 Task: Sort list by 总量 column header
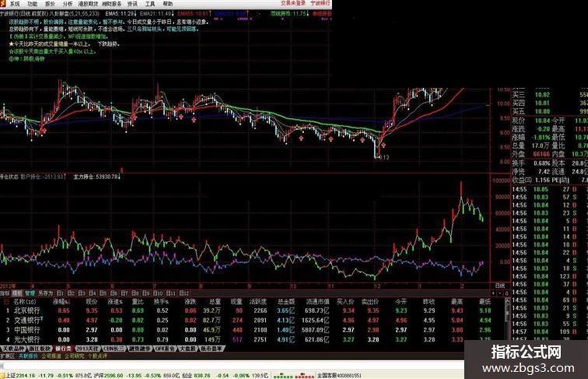pos(215,301)
